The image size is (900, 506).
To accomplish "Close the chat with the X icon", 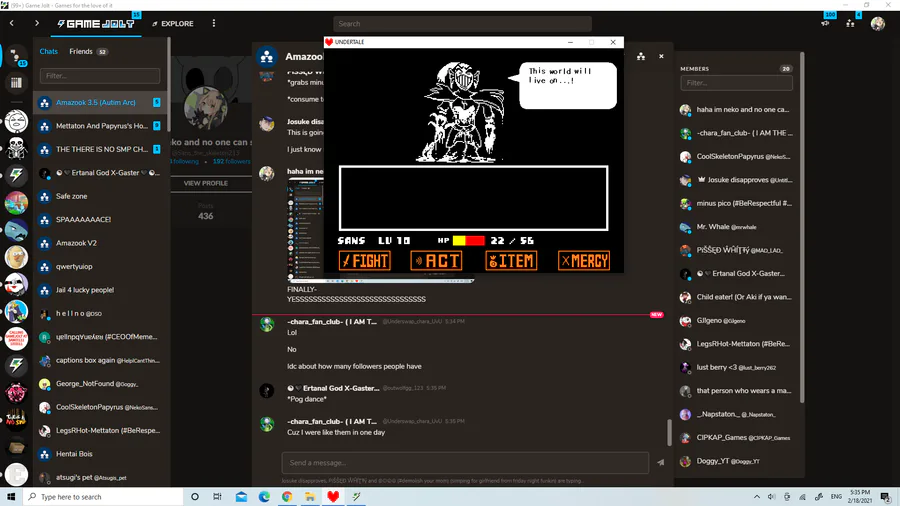I will coord(661,56).
